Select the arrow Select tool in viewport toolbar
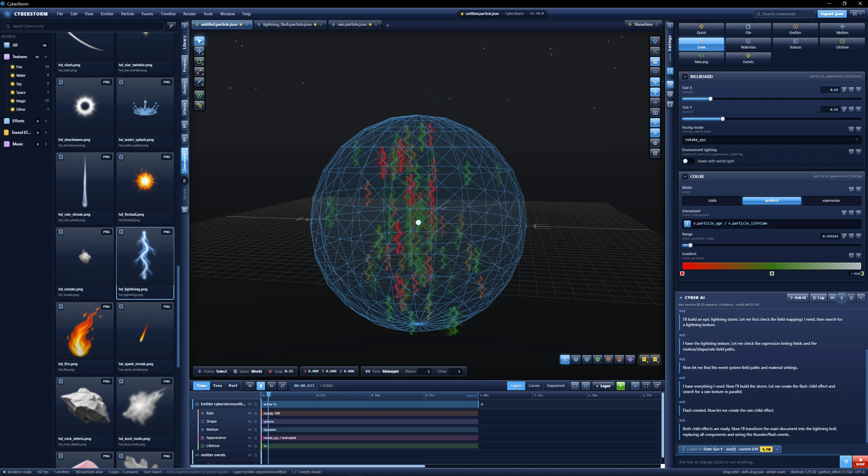This screenshot has width=868, height=476. coord(199,41)
